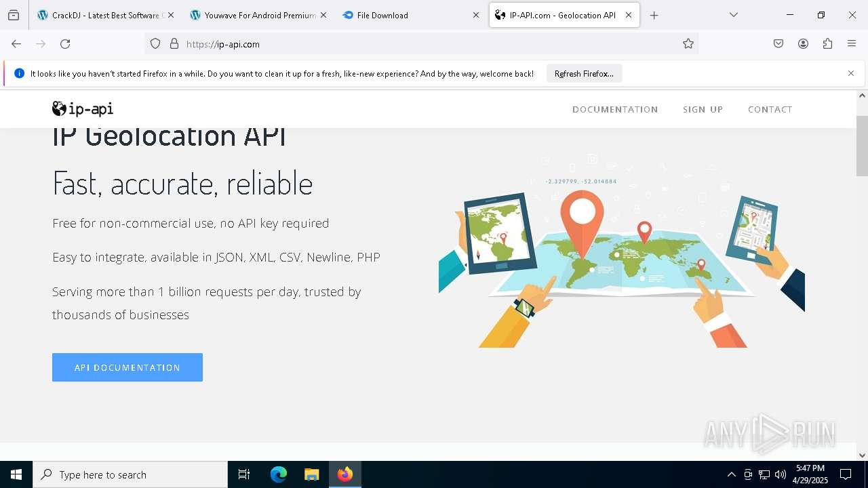This screenshot has width=868, height=488.
Task: Open Save to Pocket icon
Action: click(x=778, y=44)
